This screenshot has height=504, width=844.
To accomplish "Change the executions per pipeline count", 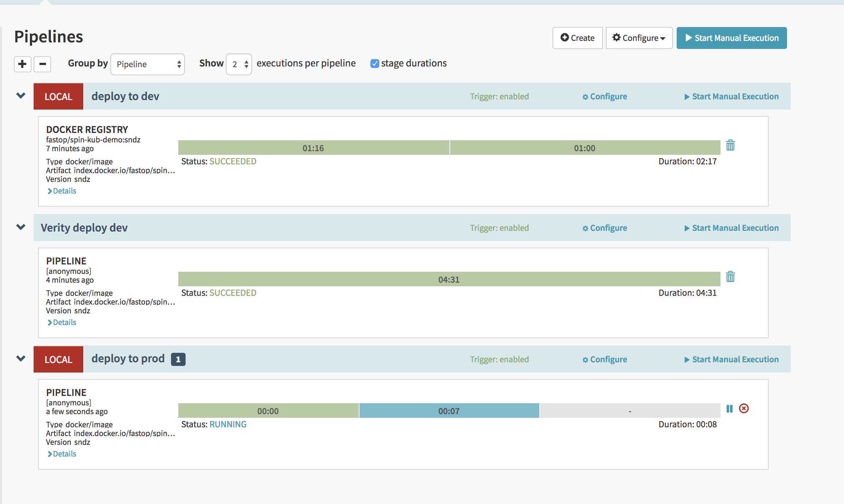I will (x=239, y=64).
